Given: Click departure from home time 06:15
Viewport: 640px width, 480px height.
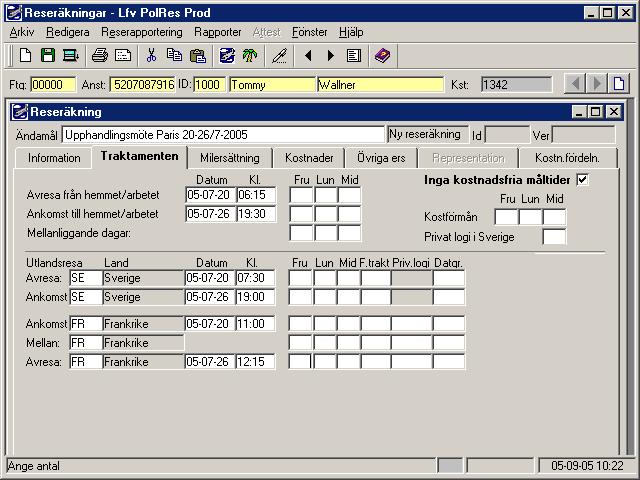Looking at the screenshot, I should [x=256, y=195].
